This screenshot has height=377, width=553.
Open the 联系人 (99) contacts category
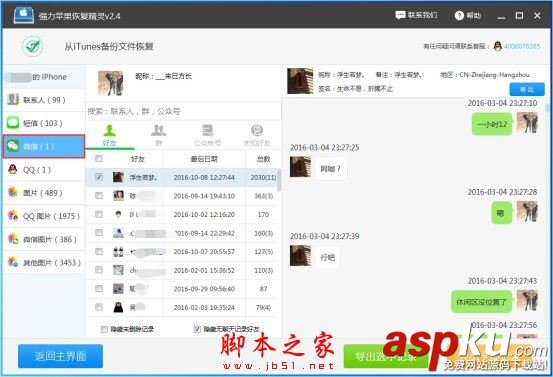pyautogui.click(x=44, y=100)
